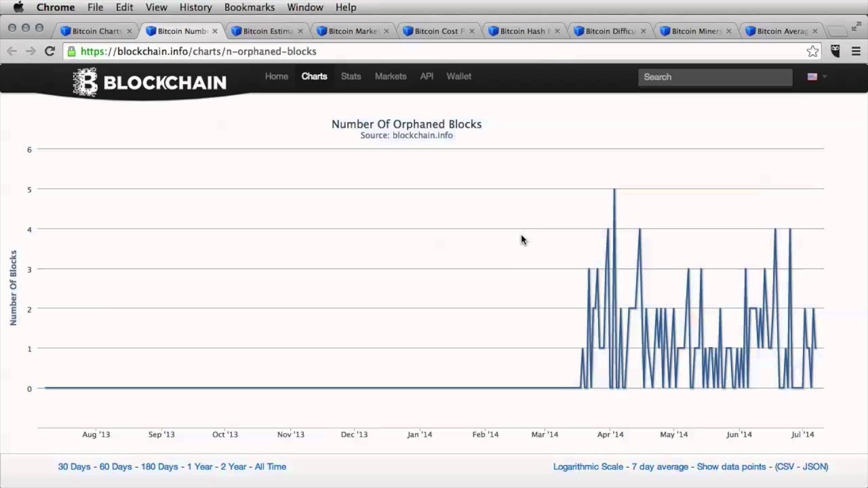Show 60 Days of chart data
The height and width of the screenshot is (488, 868).
116,466
